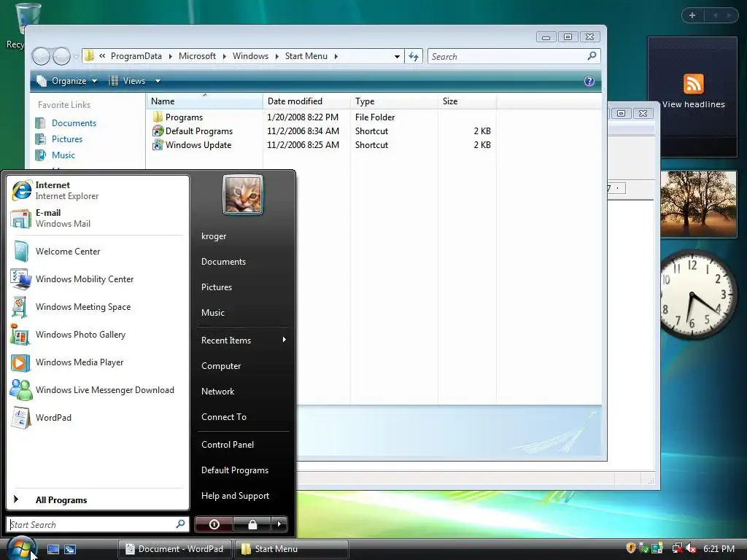Screen dimensions: 747x560
Task: Open Organize dropdown in Explorer
Action: pyautogui.click(x=66, y=81)
